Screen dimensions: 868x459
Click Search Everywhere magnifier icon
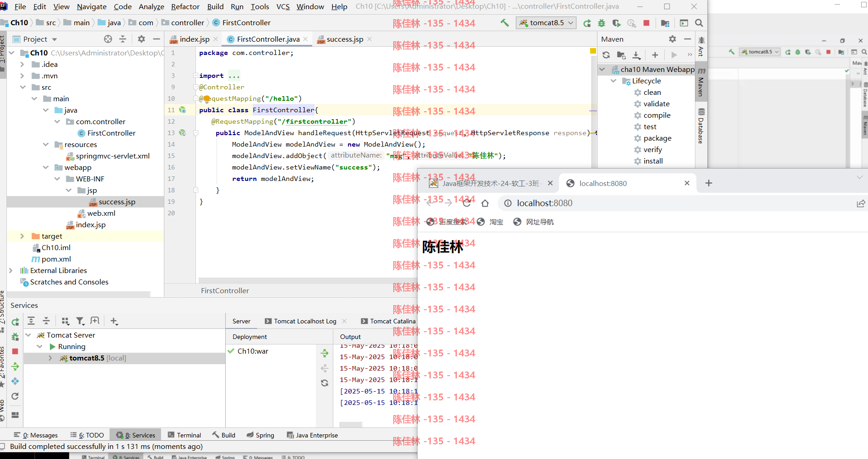[x=699, y=23]
